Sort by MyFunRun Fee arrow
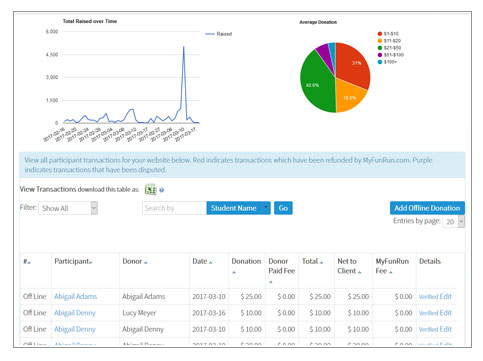The image size is (483, 361). point(390,272)
